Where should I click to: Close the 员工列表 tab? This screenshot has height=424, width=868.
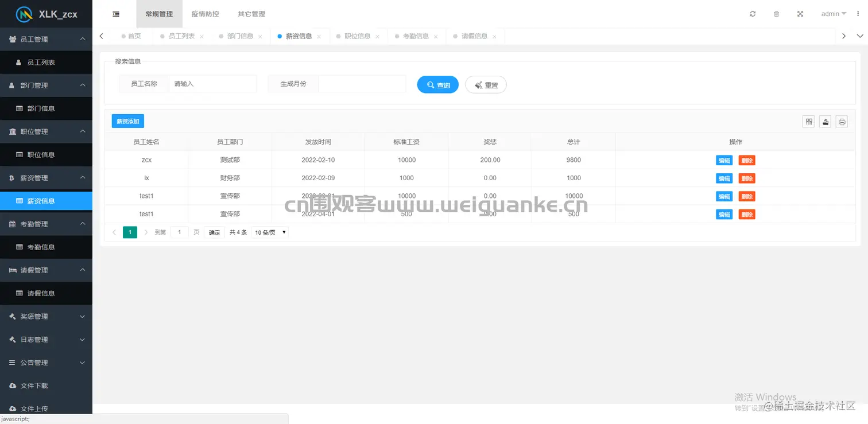coord(201,37)
